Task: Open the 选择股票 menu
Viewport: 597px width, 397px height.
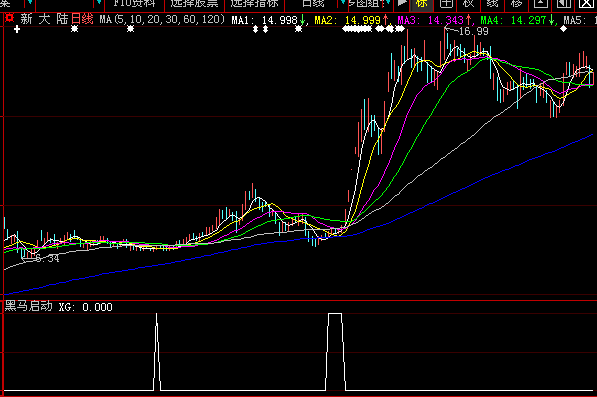Action: tap(194, 4)
